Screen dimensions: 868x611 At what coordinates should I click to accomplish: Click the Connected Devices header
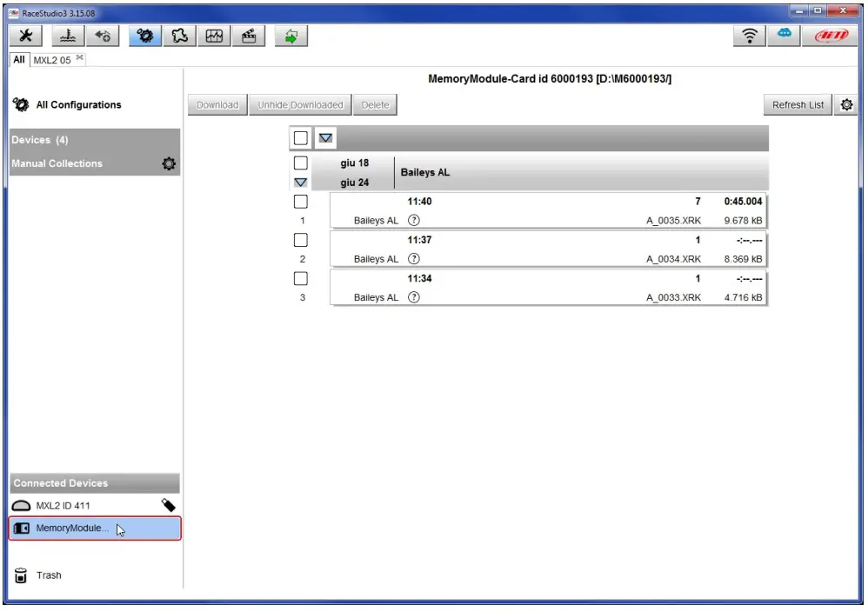click(95, 483)
